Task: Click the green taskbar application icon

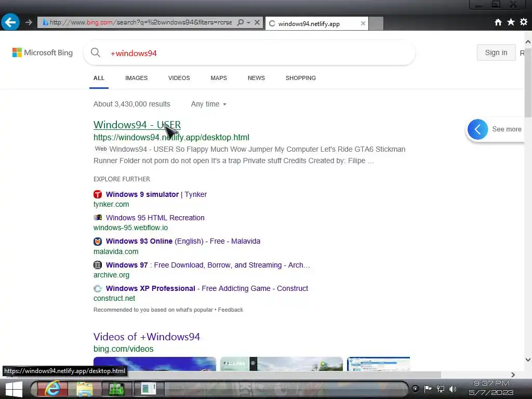Action: 116,389
